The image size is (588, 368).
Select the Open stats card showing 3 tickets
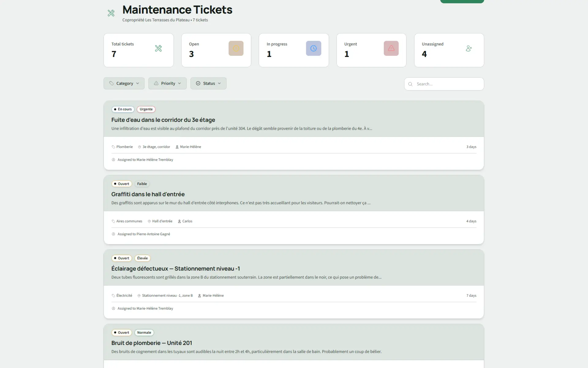point(216,50)
